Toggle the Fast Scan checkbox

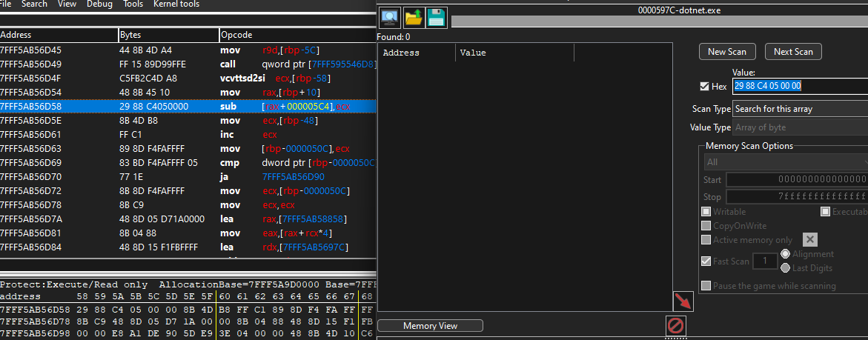point(706,261)
